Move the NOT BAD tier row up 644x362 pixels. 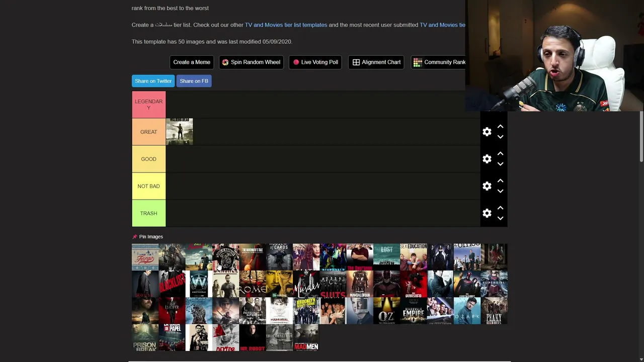coord(500,181)
